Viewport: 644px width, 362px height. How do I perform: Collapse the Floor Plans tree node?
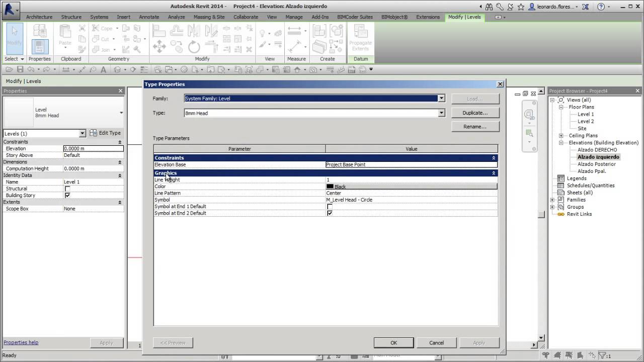pyautogui.click(x=561, y=107)
